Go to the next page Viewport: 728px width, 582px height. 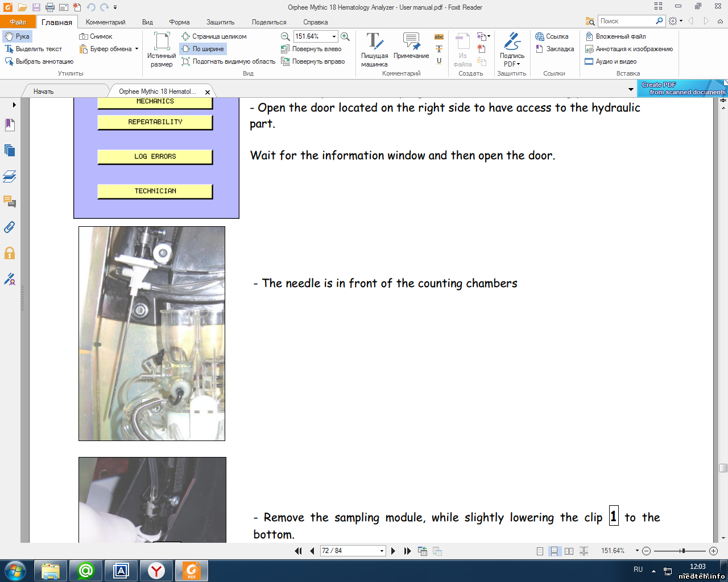click(393, 551)
